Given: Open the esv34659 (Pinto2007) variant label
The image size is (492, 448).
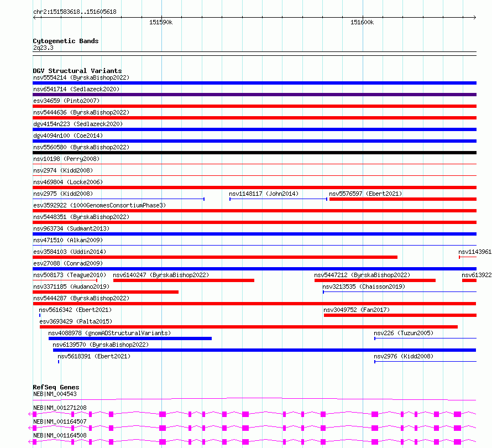Looking at the screenshot, I should click(66, 101).
